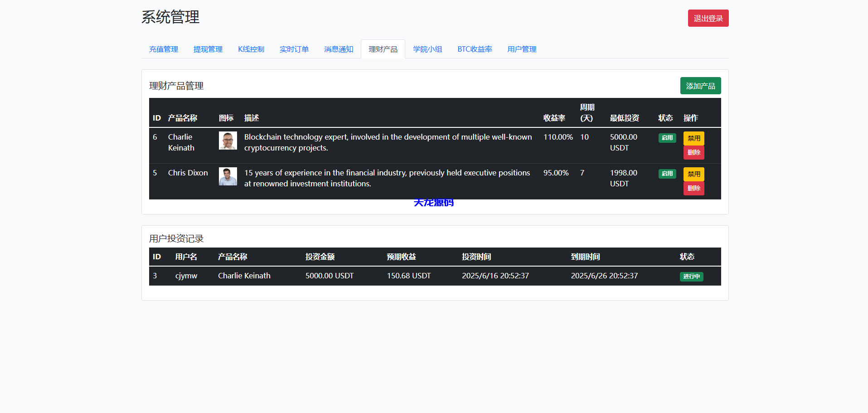Delete the Chris Dixon product
The width and height of the screenshot is (868, 413).
(x=693, y=189)
